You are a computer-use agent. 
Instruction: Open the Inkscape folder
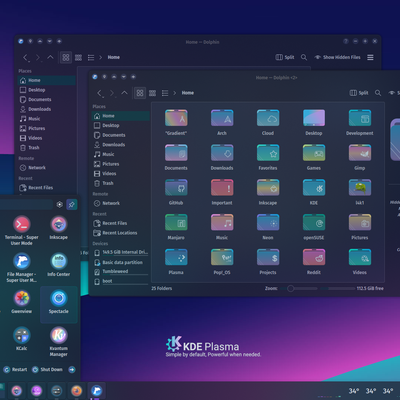pyautogui.click(x=268, y=192)
